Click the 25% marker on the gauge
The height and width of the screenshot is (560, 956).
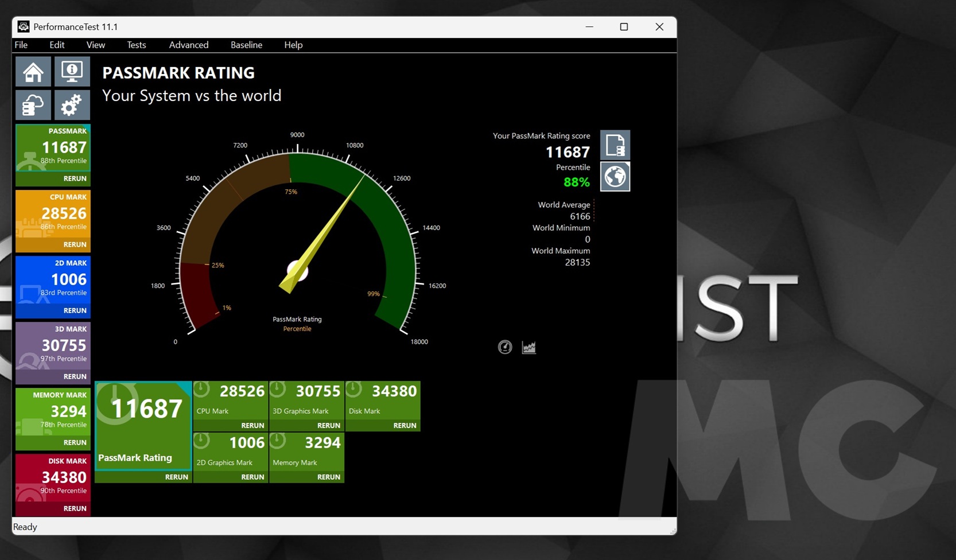217,265
